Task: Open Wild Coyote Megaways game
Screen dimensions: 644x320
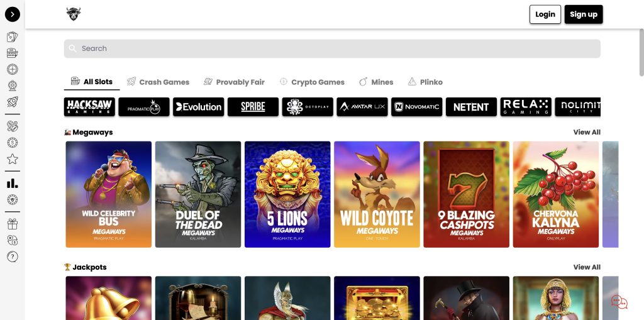Action: [377, 194]
